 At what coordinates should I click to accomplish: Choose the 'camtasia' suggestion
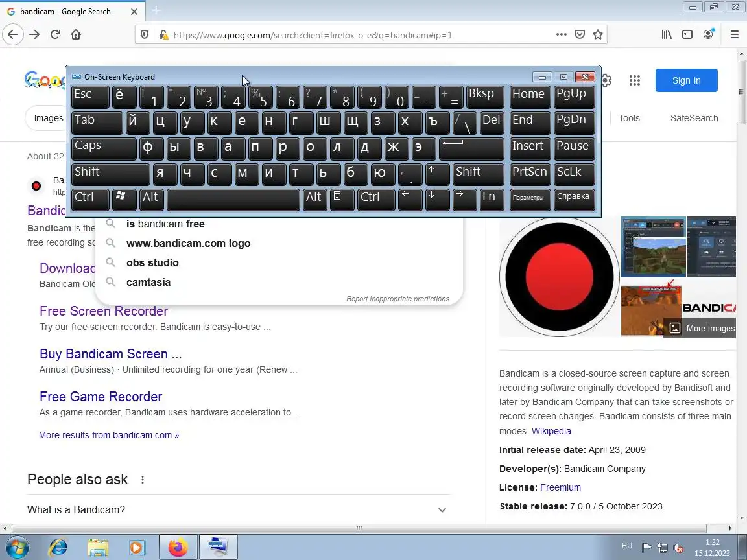click(279, 283)
